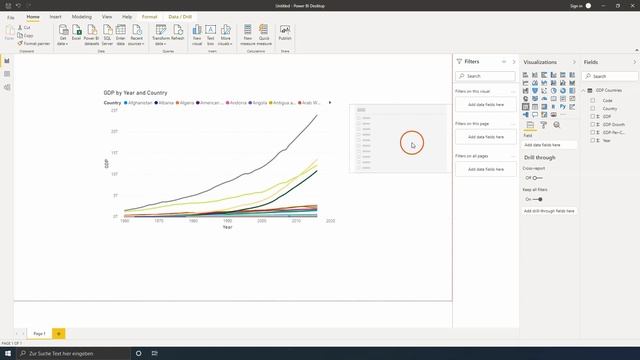Click Add drill-through fields here

tap(549, 211)
